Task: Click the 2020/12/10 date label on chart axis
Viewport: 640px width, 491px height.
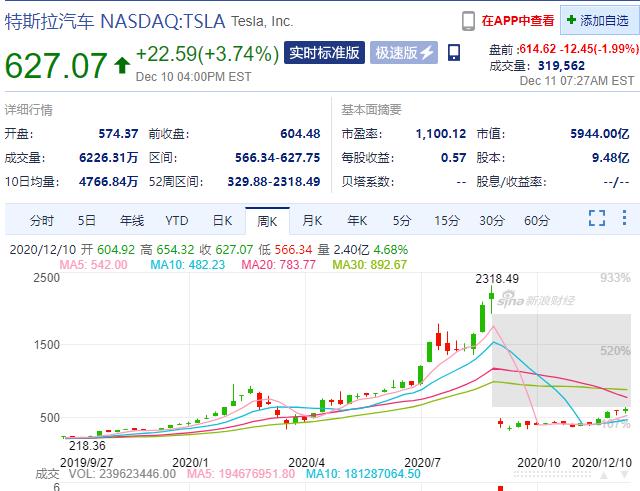Action: pos(602,463)
